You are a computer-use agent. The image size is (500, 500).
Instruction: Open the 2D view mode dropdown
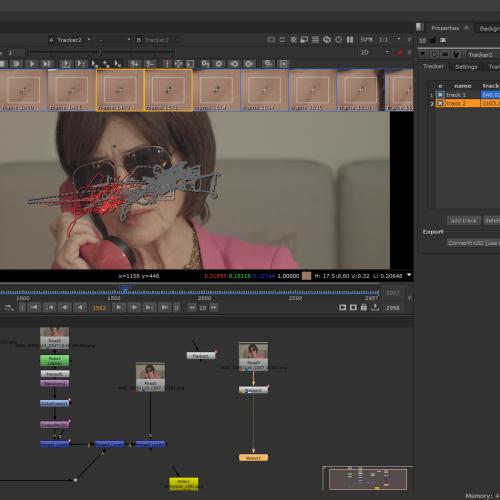[375, 52]
